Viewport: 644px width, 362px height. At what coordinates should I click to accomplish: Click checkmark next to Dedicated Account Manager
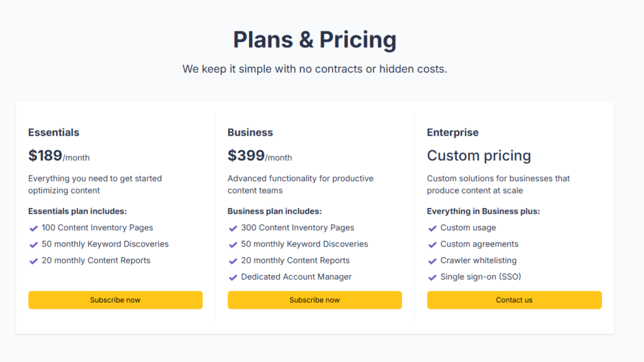click(233, 277)
